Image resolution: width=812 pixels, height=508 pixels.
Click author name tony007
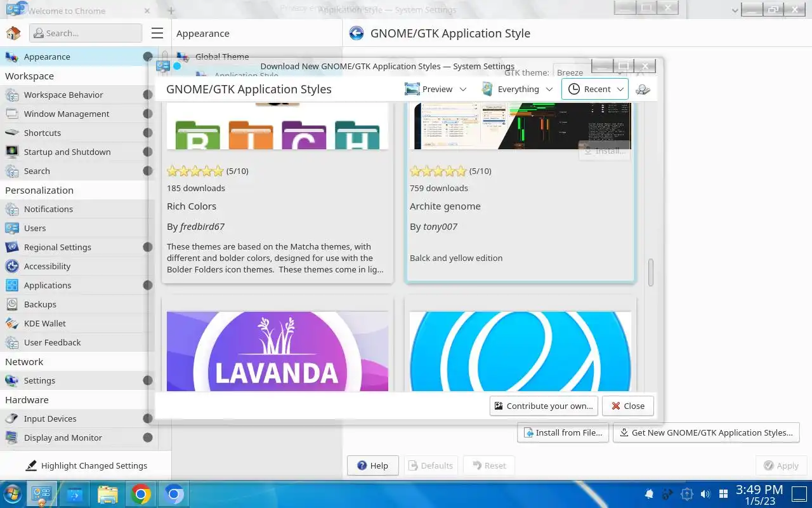tap(440, 226)
